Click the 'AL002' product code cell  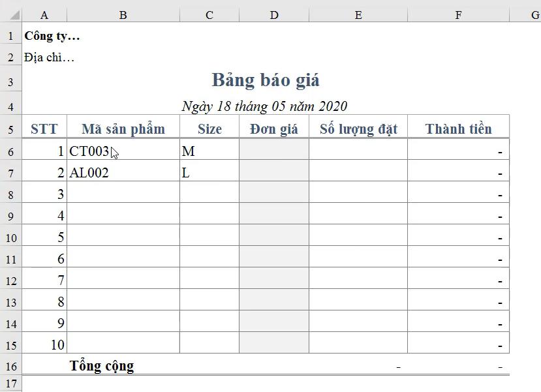click(123, 172)
